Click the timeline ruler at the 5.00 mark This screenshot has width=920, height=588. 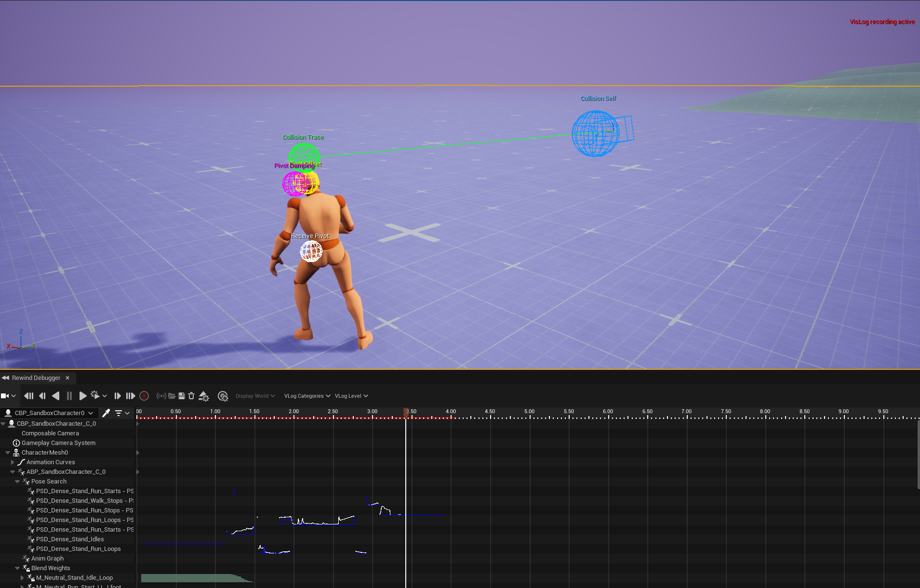(x=530, y=412)
